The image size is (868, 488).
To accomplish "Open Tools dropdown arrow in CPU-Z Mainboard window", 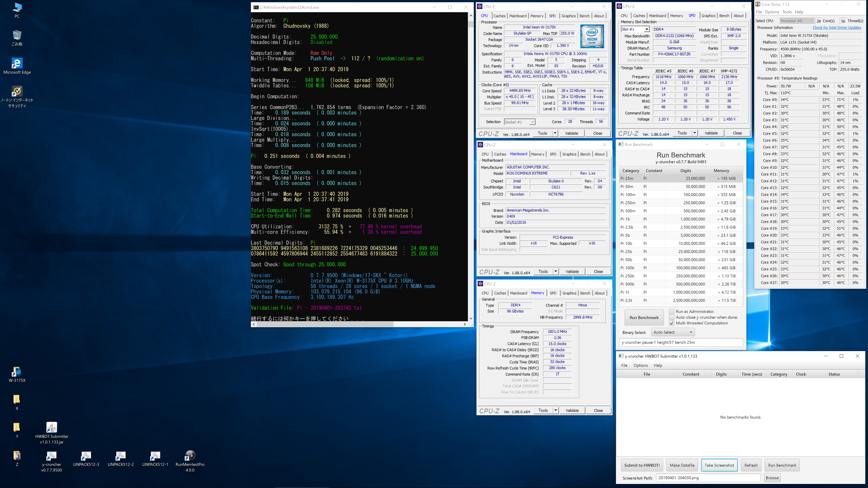I will (x=555, y=271).
